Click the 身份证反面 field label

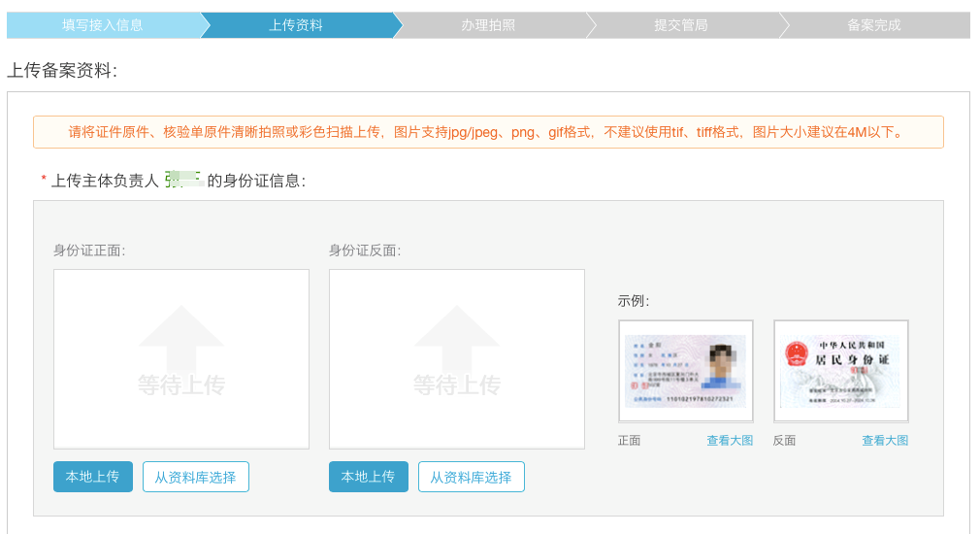click(364, 250)
